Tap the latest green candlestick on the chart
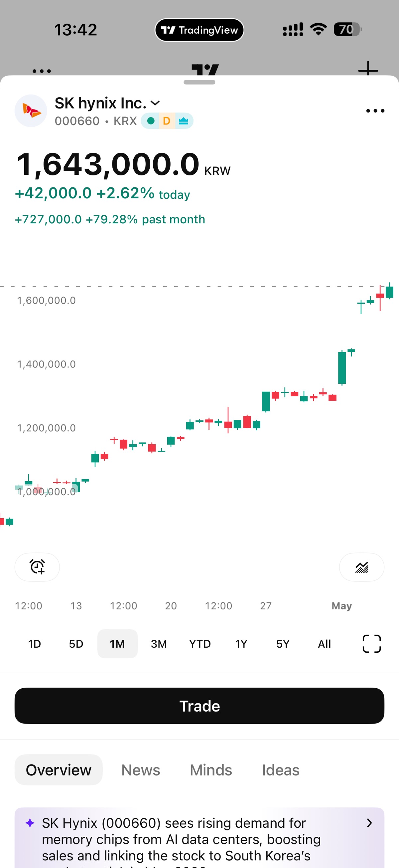 tap(389, 291)
